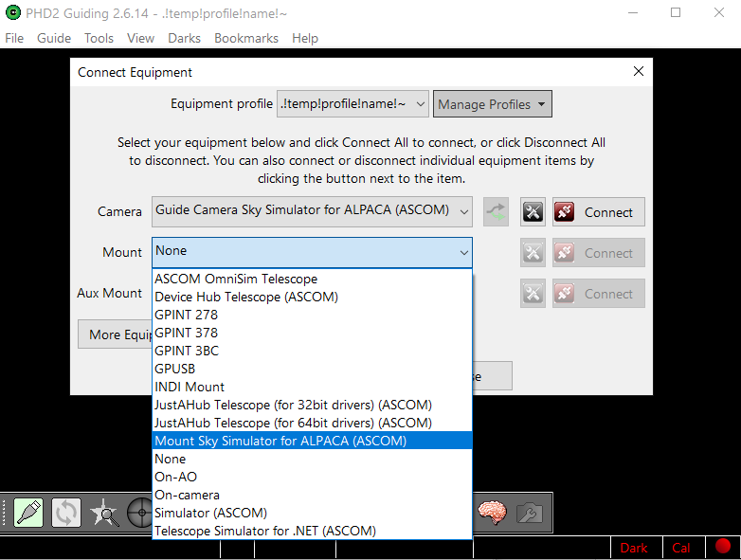Expand the Equipment profile dropdown
741x560 pixels.
[x=418, y=104]
